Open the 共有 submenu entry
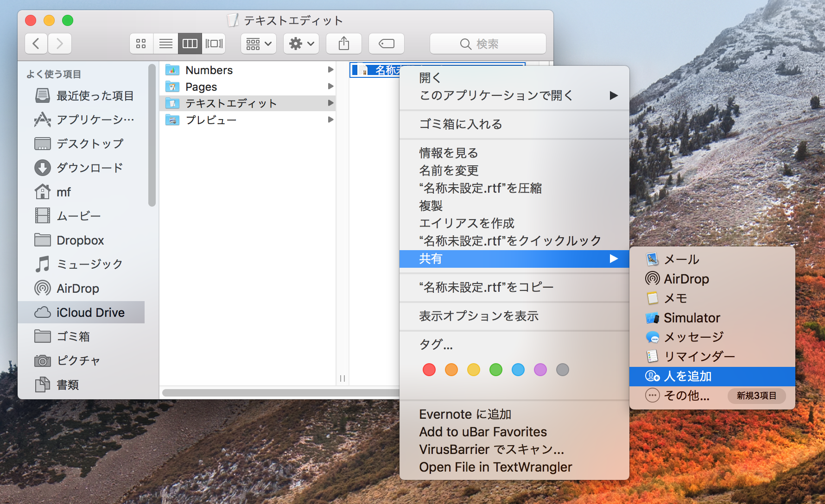This screenshot has height=504, width=825. coord(514,258)
